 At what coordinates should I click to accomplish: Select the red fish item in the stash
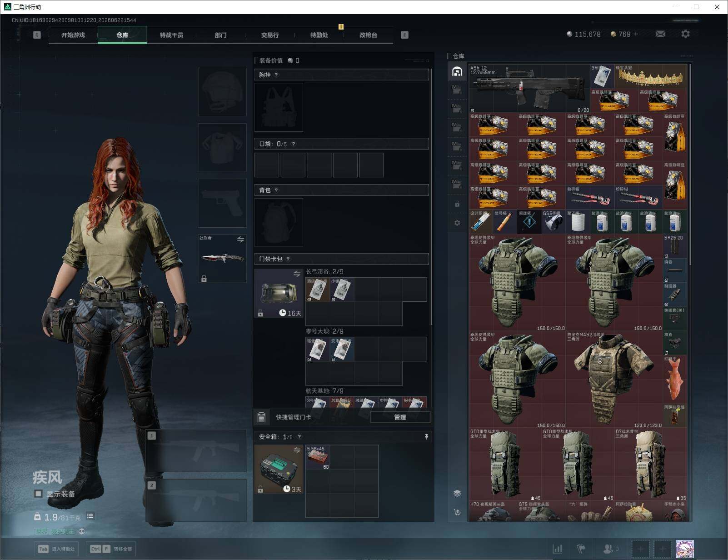point(675,380)
